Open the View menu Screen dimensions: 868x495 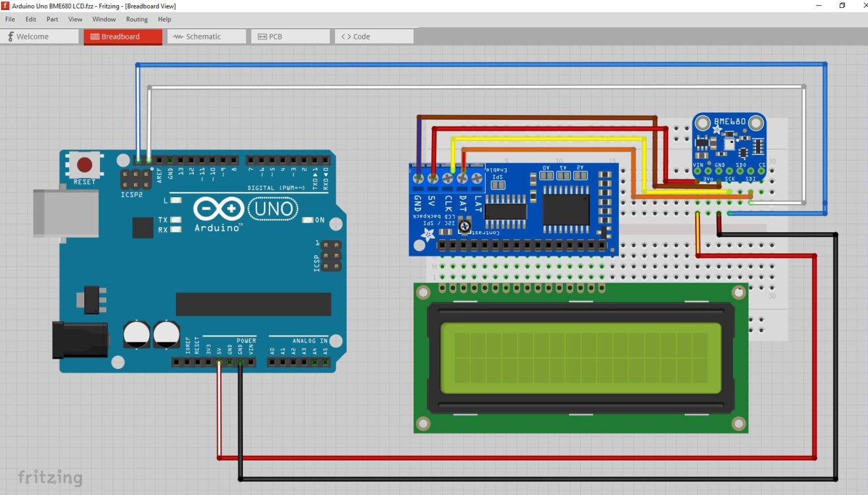(x=75, y=19)
